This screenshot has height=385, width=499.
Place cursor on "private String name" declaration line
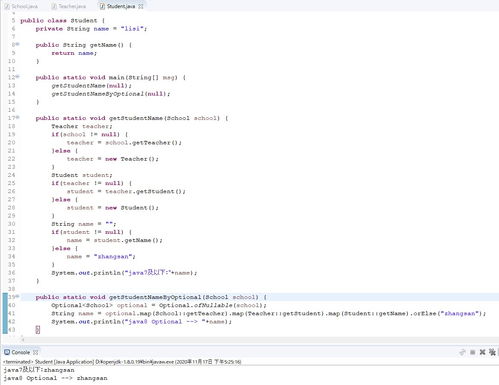91,29
